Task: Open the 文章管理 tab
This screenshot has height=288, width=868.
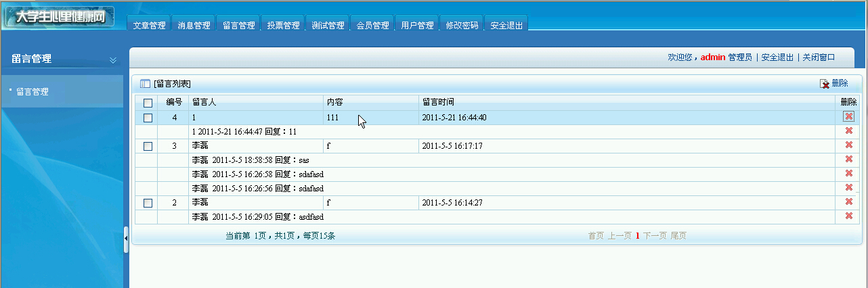Action: 149,25
